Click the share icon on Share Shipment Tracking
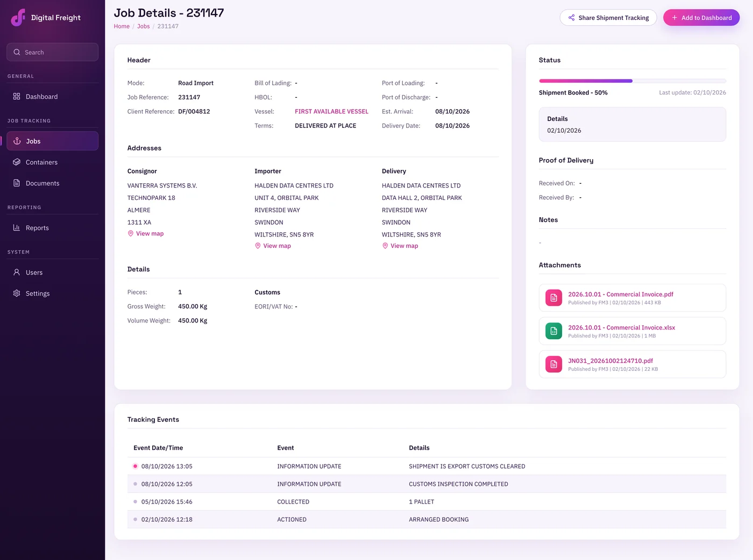The height and width of the screenshot is (560, 753). coord(571,18)
